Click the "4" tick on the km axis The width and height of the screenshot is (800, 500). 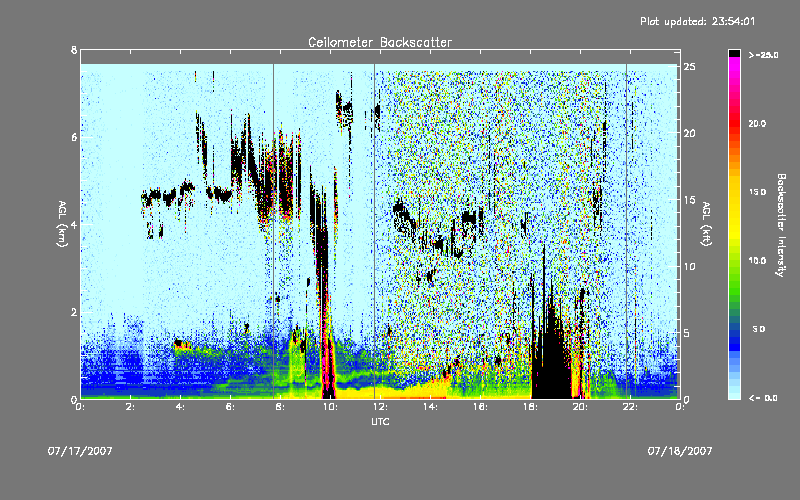click(74, 224)
